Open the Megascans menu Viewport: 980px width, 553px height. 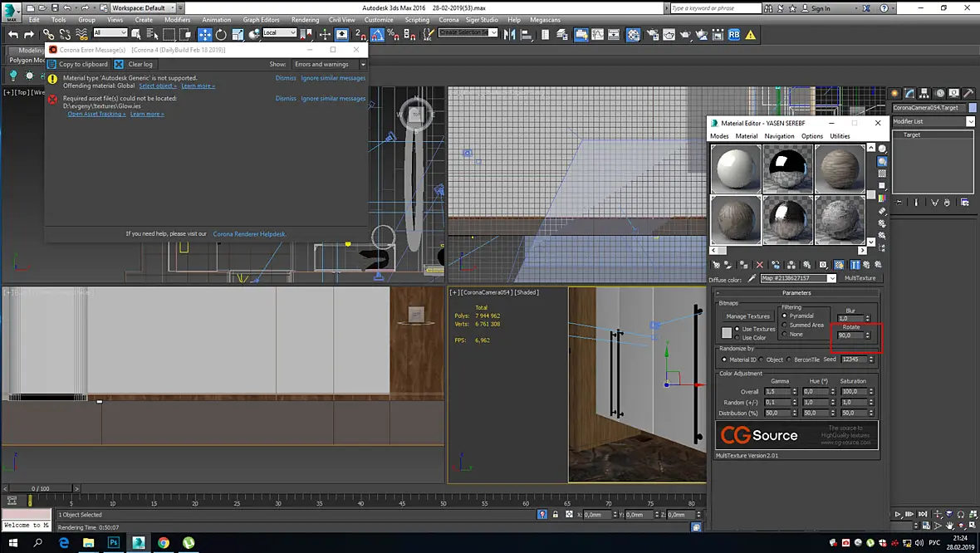pos(545,20)
